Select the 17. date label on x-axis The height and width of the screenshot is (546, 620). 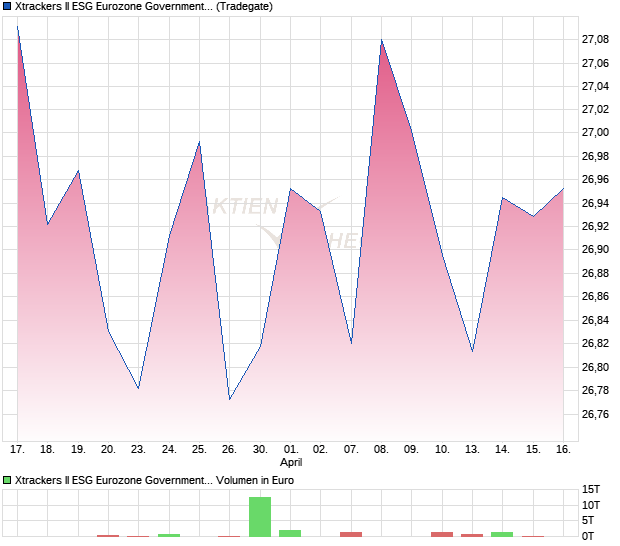[x=17, y=449]
